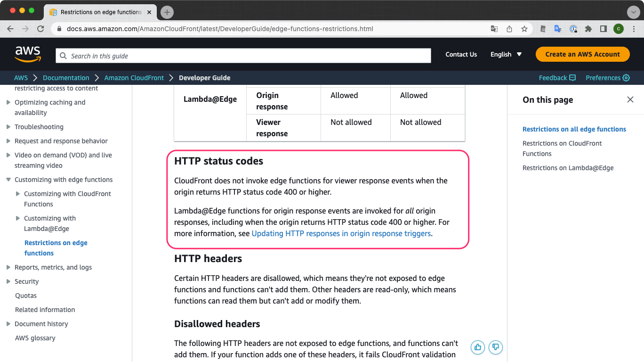Give a thumbs up on this page

coord(477,347)
